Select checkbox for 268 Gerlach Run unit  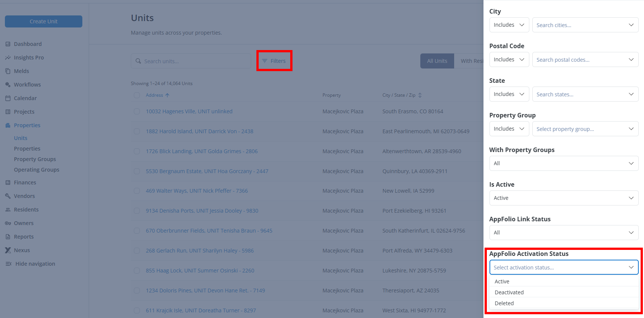tap(137, 251)
